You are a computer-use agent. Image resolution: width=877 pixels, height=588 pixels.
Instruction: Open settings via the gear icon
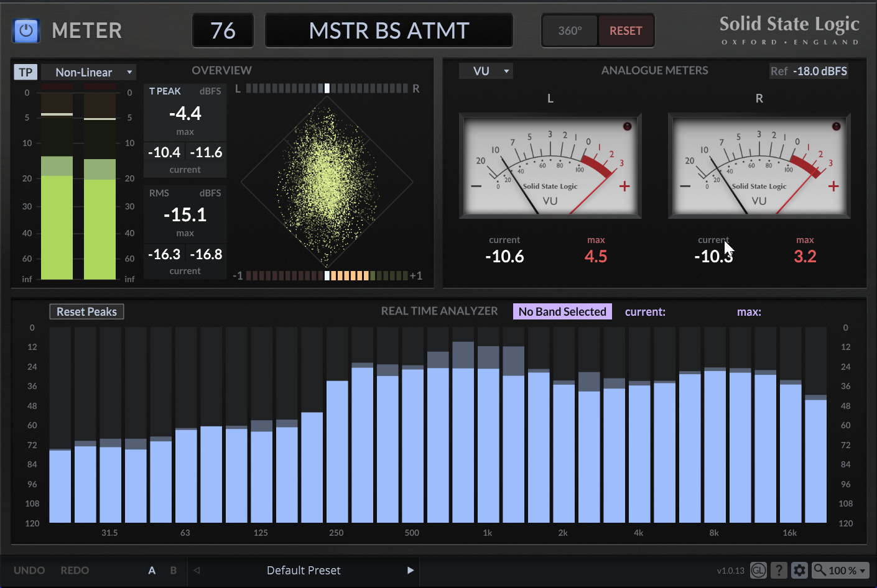[800, 570]
